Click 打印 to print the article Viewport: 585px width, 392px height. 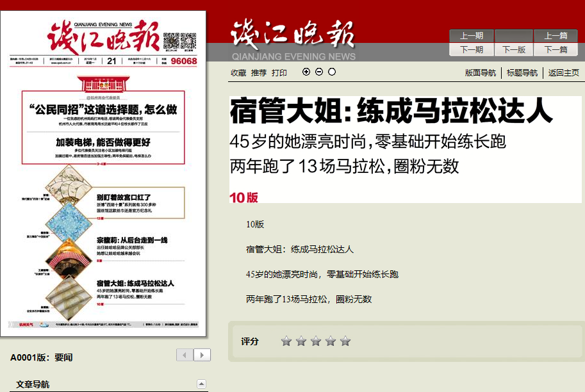click(x=279, y=73)
